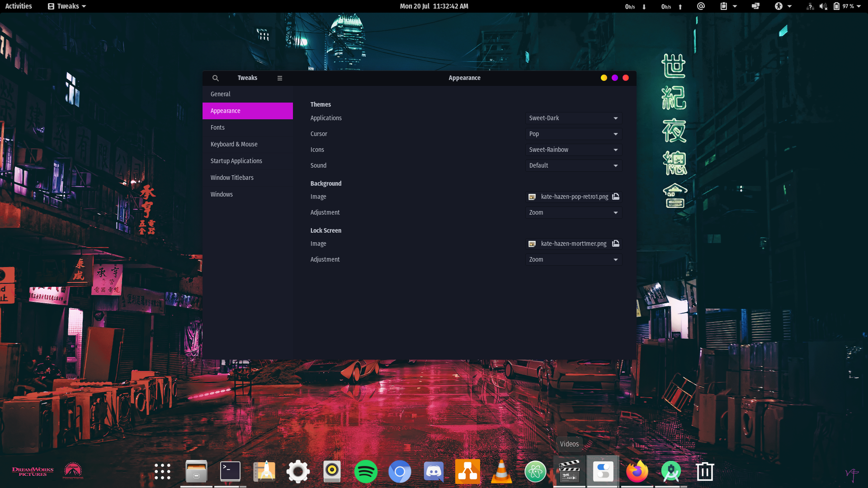Launch Discord from the dock
868x488 pixels.
point(434,472)
